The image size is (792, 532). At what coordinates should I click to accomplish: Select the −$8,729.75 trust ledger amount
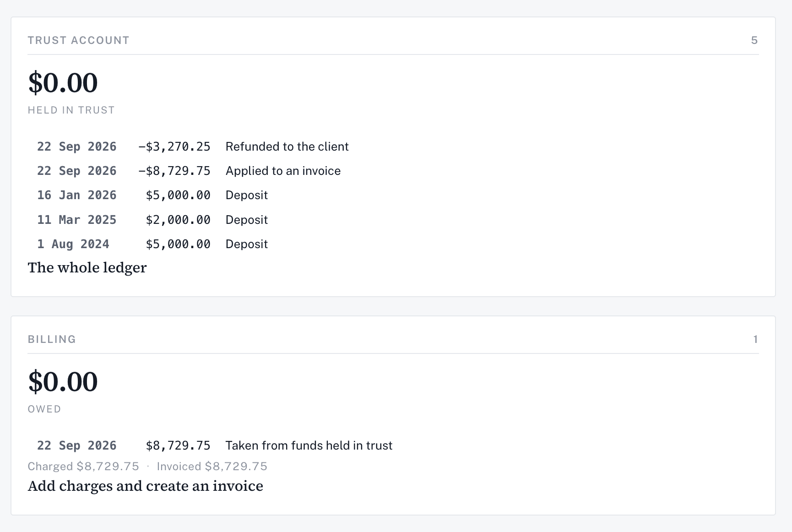click(x=174, y=171)
